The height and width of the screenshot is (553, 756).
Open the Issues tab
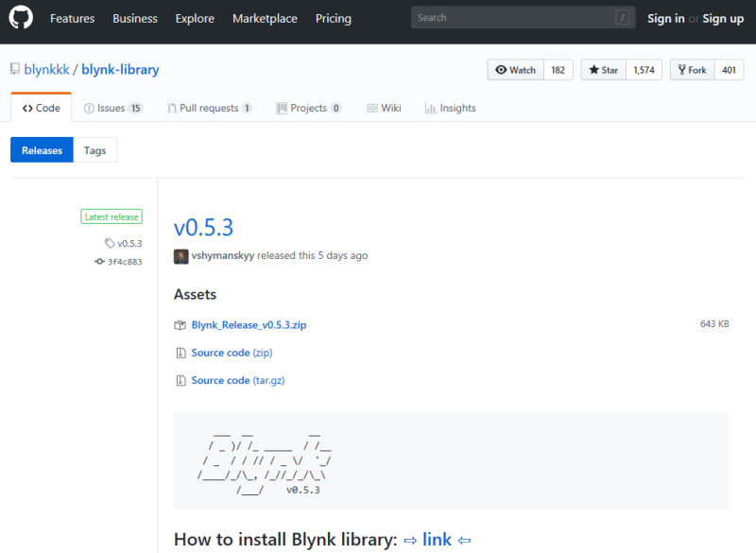tap(112, 108)
